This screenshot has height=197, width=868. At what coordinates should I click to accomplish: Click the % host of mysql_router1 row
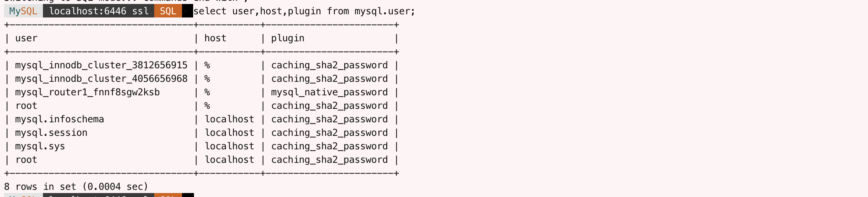(207, 93)
